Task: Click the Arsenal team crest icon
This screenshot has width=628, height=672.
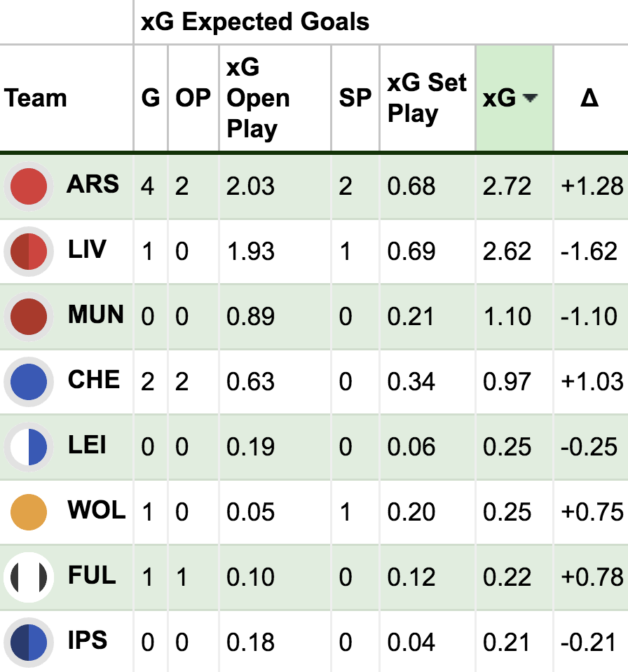Action: [x=29, y=186]
